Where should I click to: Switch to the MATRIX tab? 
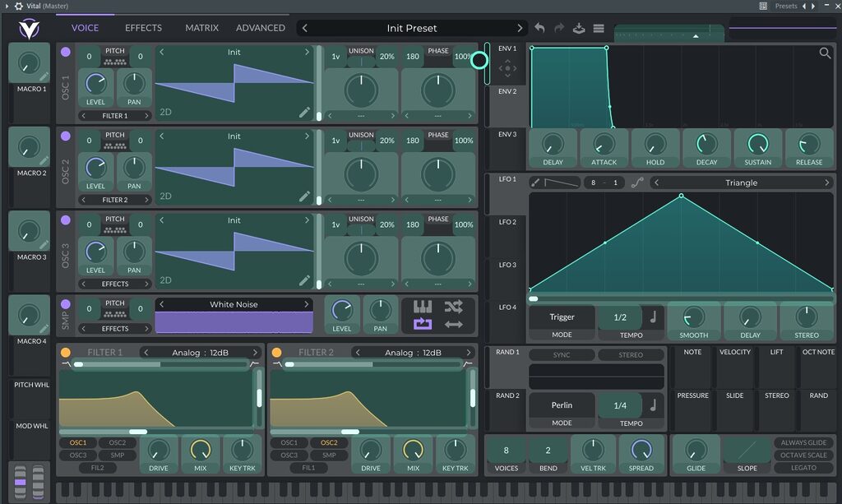coord(202,28)
